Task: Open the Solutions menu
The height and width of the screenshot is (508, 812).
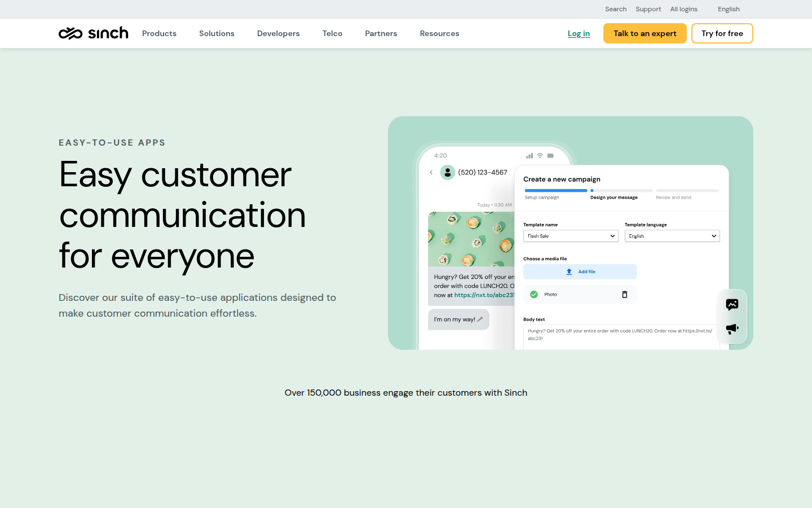Action: point(217,33)
